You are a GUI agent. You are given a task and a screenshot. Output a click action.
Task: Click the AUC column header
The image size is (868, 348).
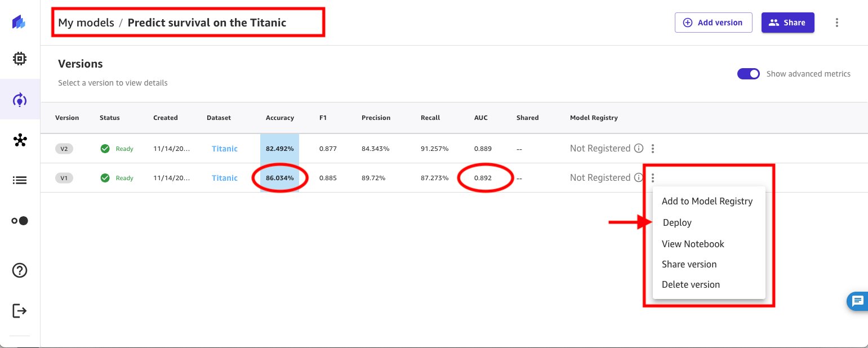pyautogui.click(x=481, y=118)
